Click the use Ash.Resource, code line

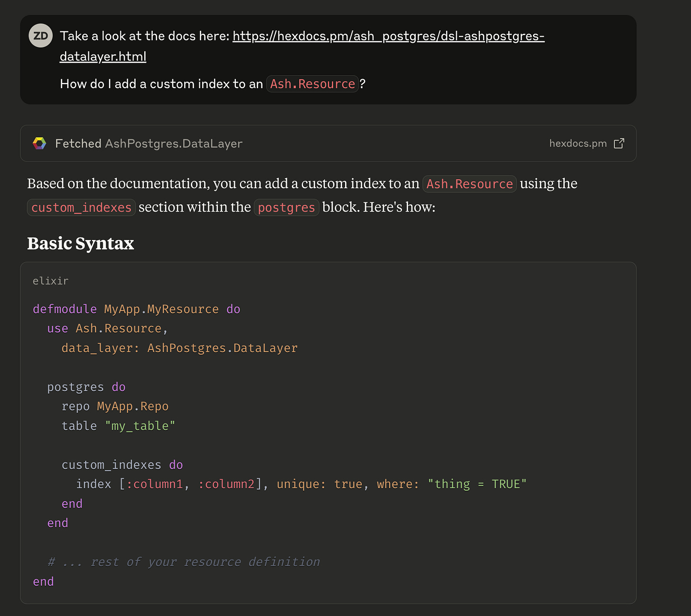click(x=108, y=329)
